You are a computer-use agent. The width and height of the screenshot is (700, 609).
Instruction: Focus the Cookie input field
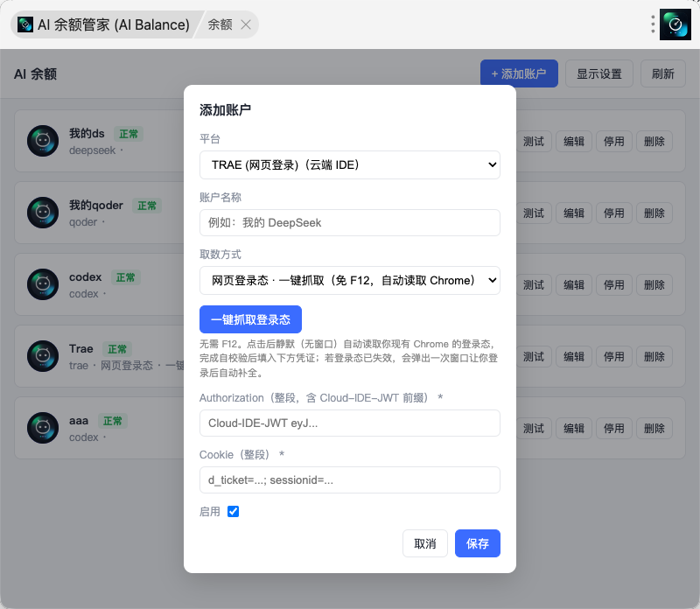coord(349,480)
